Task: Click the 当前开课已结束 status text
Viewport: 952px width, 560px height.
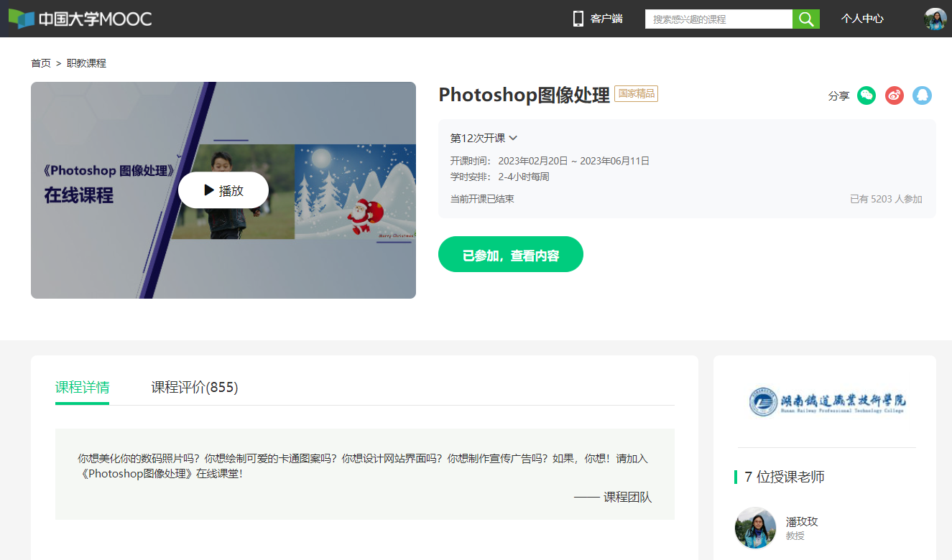Action: click(482, 199)
